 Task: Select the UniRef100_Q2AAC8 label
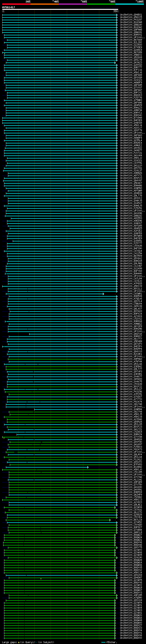pos(131,50)
